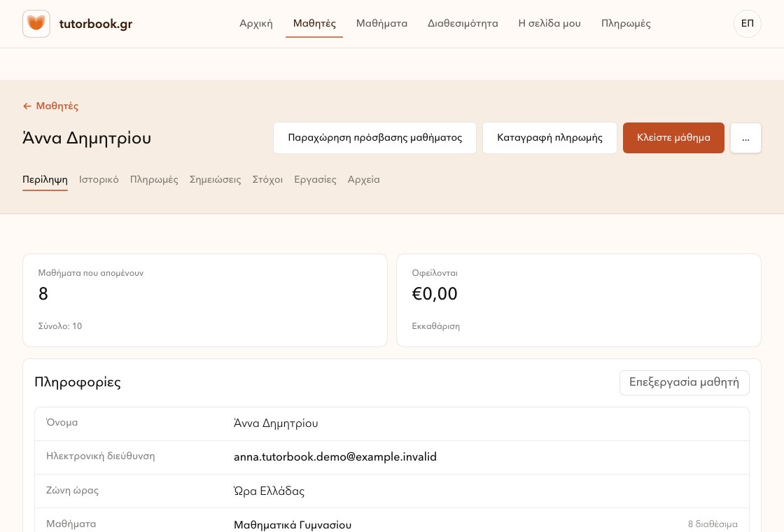Go to Αρχική in the navigation
The image size is (784, 532).
pos(256,24)
